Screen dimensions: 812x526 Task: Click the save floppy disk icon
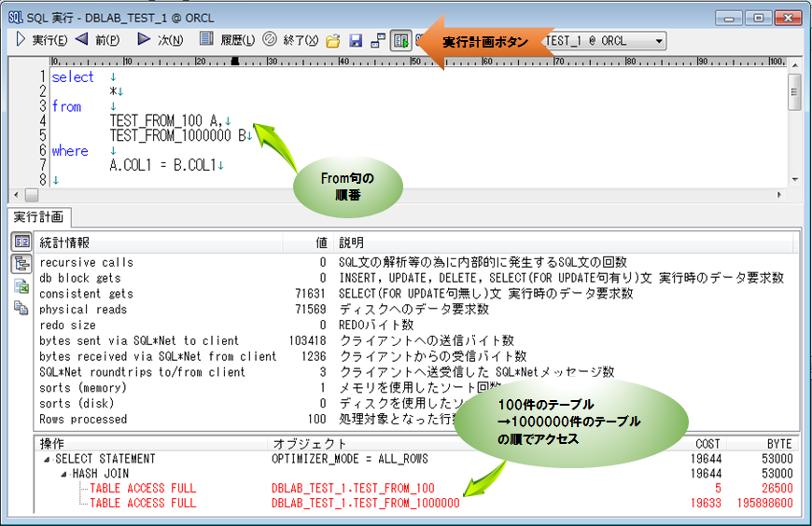coord(356,41)
